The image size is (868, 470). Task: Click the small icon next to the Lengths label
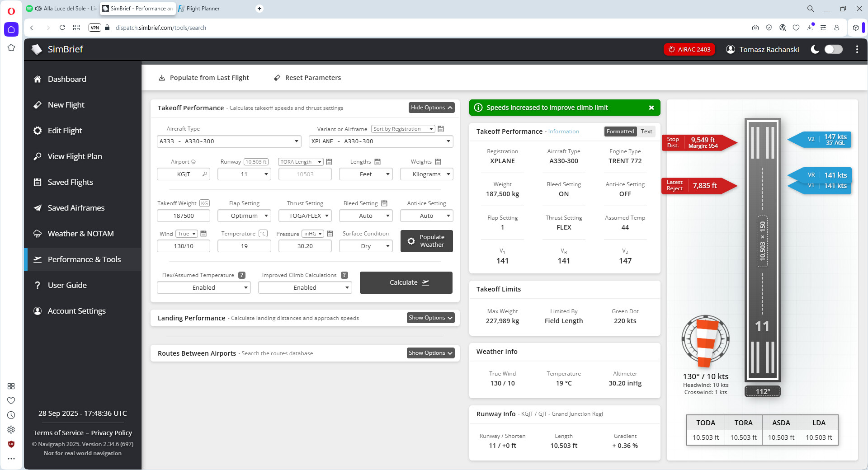point(377,162)
